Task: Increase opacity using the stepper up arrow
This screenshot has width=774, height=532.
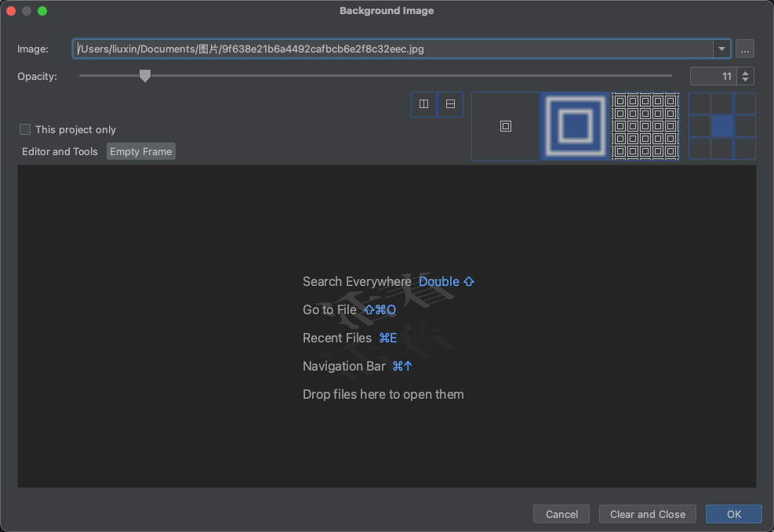Action: (745, 71)
